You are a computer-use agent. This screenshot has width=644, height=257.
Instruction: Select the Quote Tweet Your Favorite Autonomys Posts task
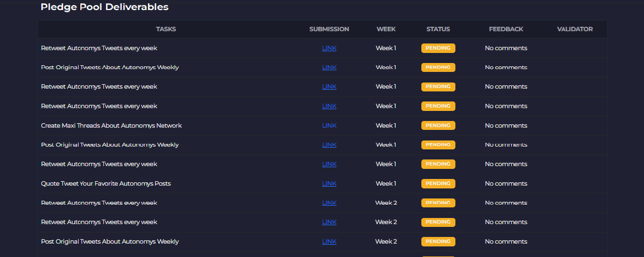click(106, 183)
